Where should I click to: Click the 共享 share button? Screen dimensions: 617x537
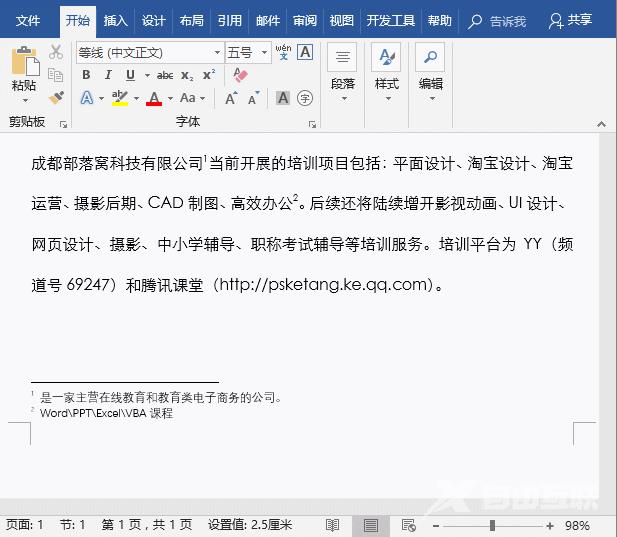pos(571,20)
